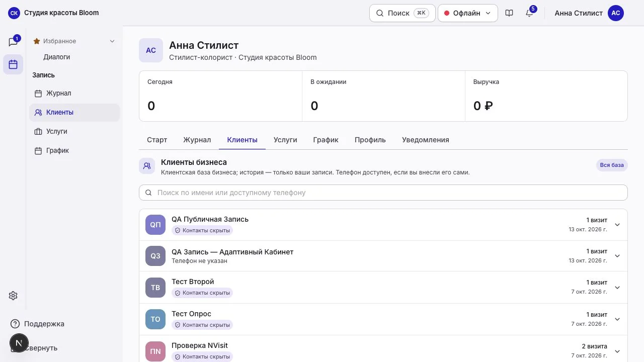Screen dimensions: 644x362
Task: Click the В ожидании stat card
Action: pos(383,96)
